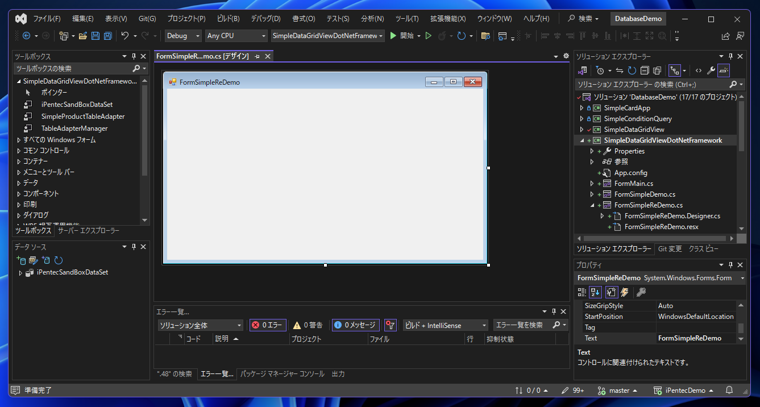The height and width of the screenshot is (407, 760).
Task: Click the Collapse All icon in Solution Explorer
Action: tap(644, 71)
